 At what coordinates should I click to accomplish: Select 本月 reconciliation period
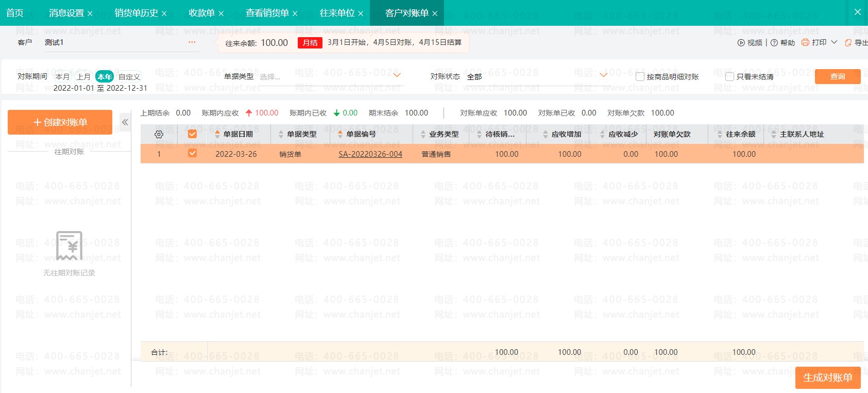[62, 77]
